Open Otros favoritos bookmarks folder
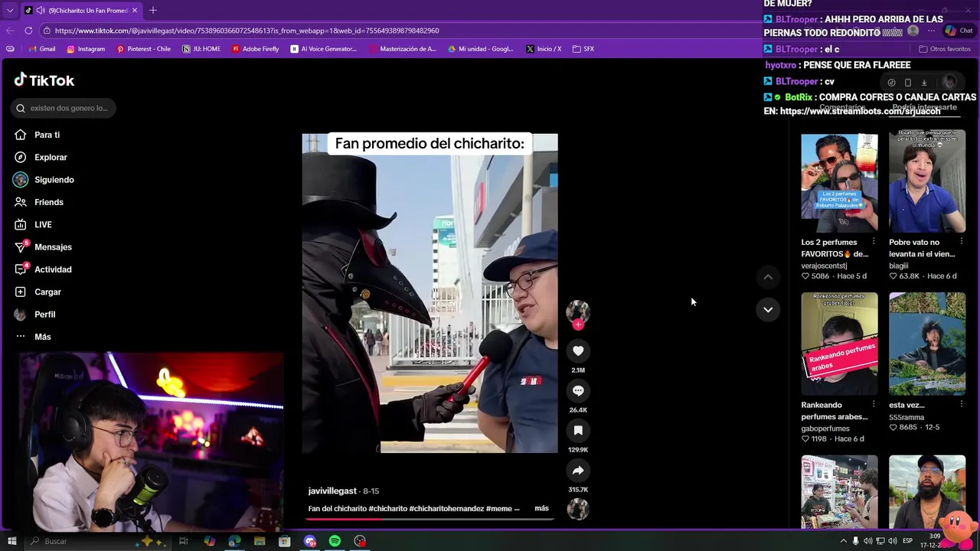 (945, 49)
